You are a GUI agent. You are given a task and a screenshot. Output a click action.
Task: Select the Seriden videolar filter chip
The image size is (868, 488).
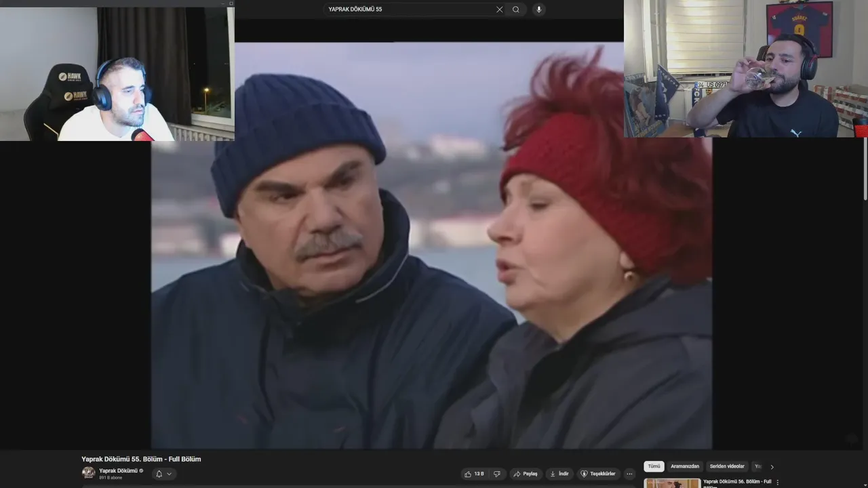click(x=727, y=466)
